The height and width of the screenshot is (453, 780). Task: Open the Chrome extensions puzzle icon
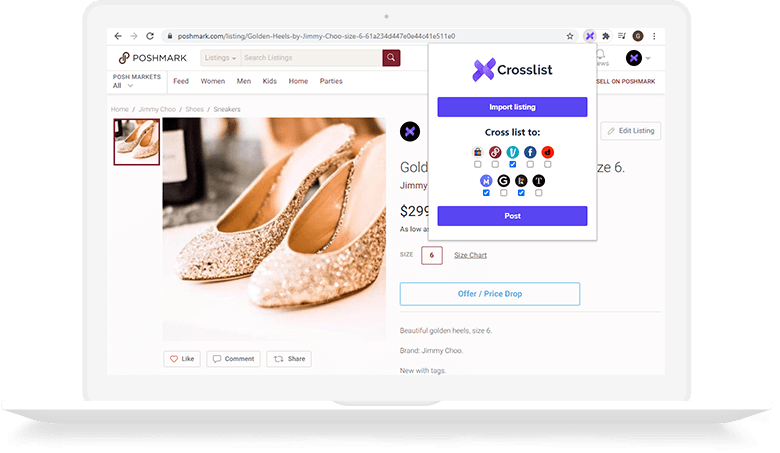pos(606,36)
